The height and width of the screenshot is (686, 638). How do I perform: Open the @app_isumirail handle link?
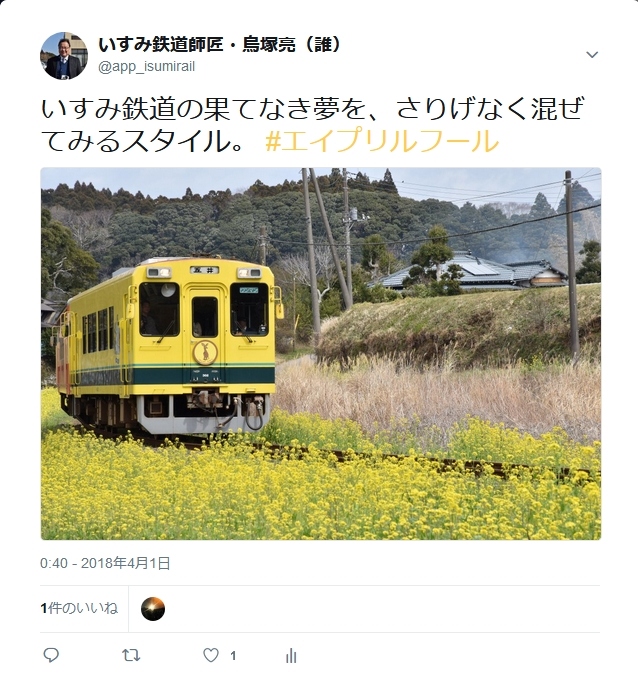point(147,66)
